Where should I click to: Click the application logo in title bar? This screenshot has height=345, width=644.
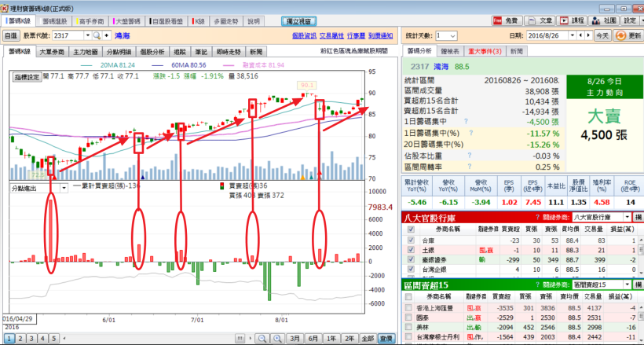point(5,8)
